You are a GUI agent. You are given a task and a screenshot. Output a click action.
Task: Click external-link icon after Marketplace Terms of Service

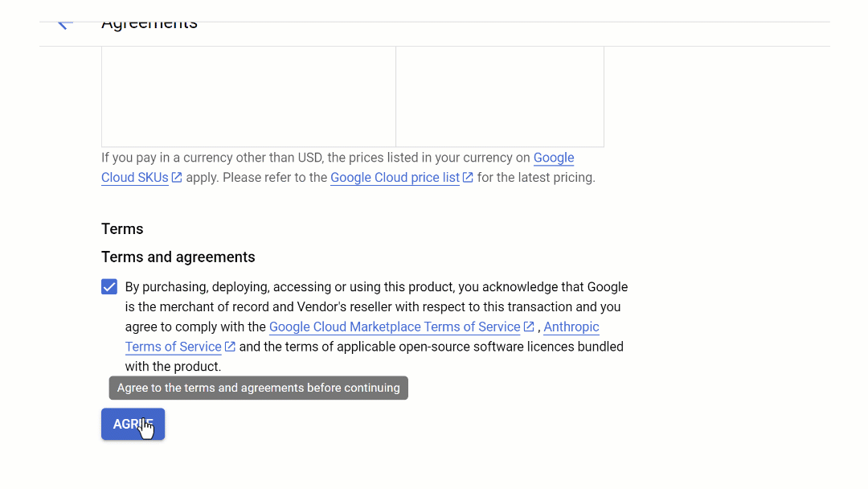[529, 327]
